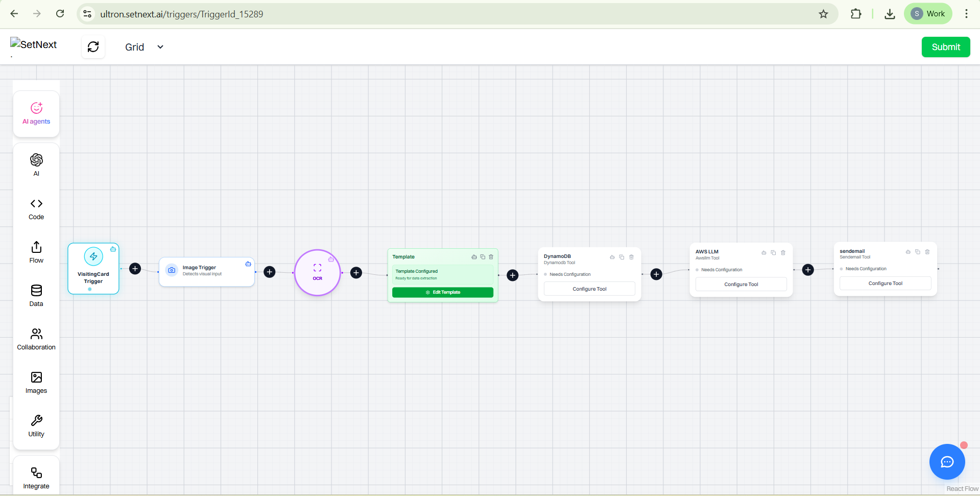Image resolution: width=980 pixels, height=496 pixels.
Task: Open the Data tools category
Action: pyautogui.click(x=36, y=296)
